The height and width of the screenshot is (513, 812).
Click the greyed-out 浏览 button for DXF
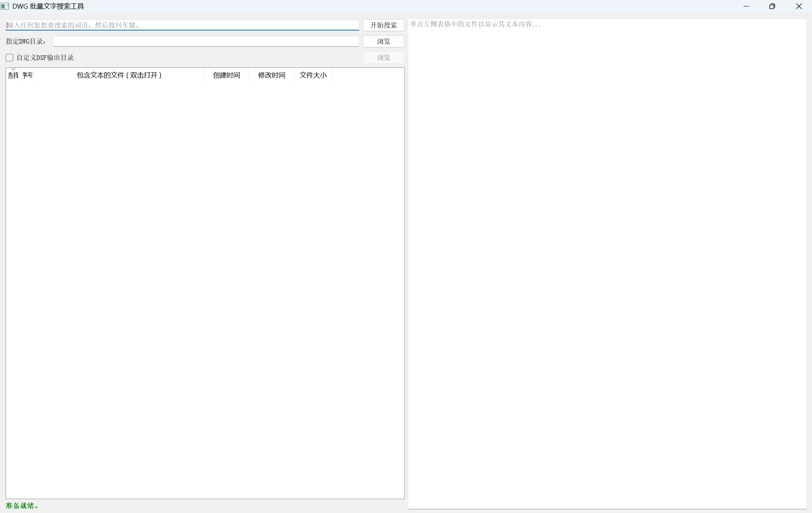click(383, 58)
